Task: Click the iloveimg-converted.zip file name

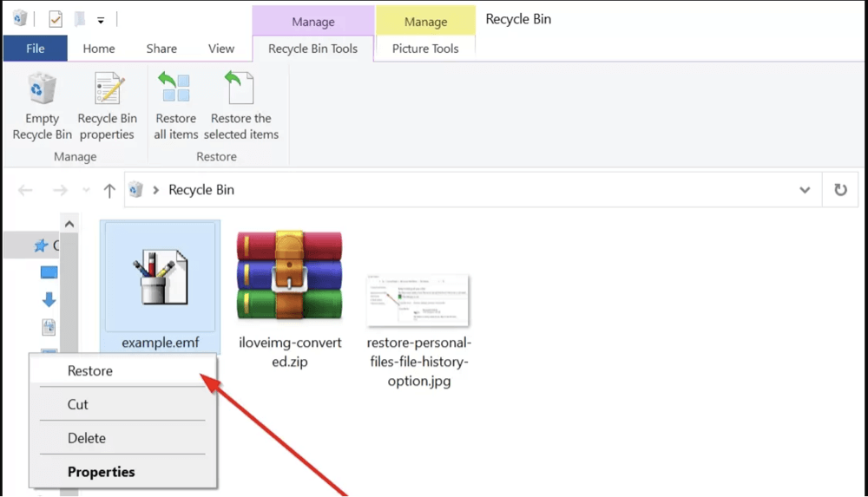Action: [x=290, y=352]
